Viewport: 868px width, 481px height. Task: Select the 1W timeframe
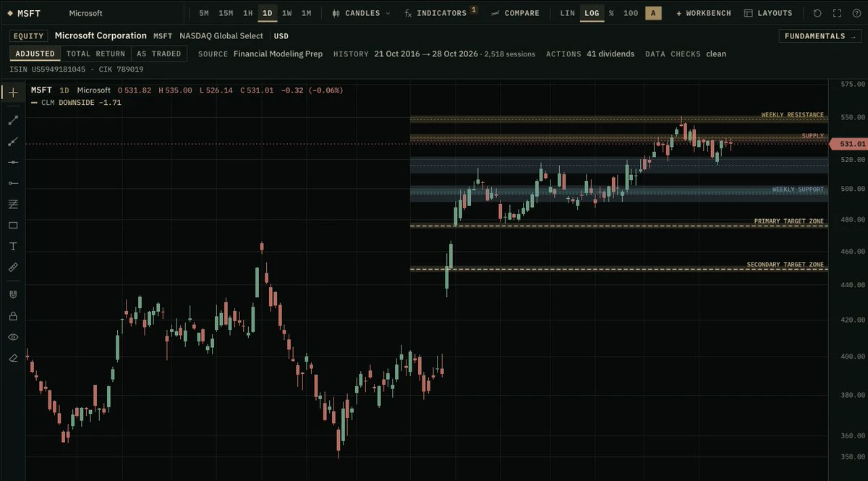[287, 13]
